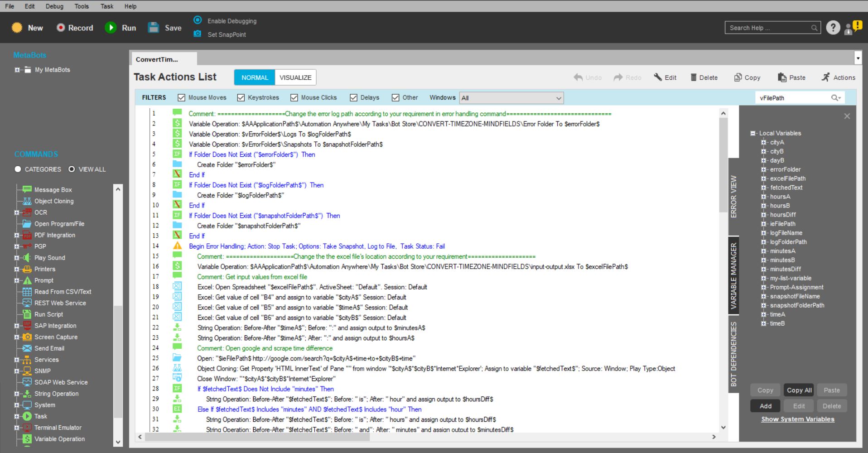
Task: Click the Record button icon
Action: coord(61,28)
